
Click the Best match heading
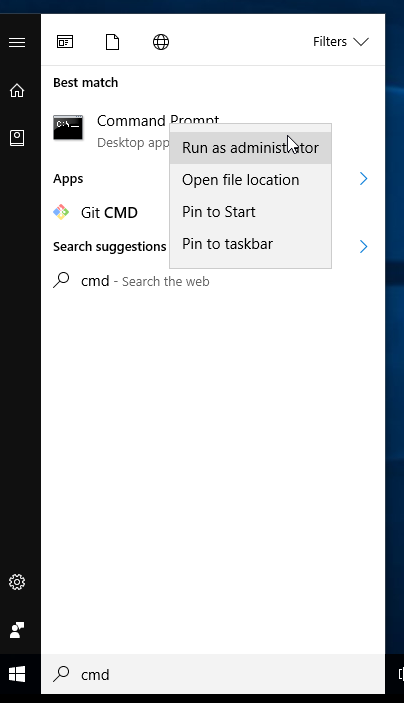(86, 82)
